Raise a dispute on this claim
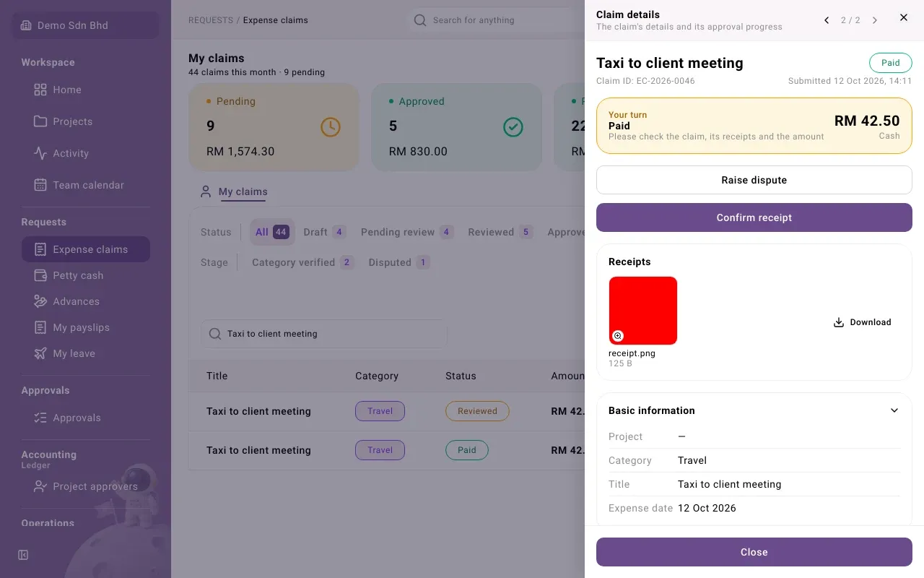The width and height of the screenshot is (924, 578). coord(754,180)
